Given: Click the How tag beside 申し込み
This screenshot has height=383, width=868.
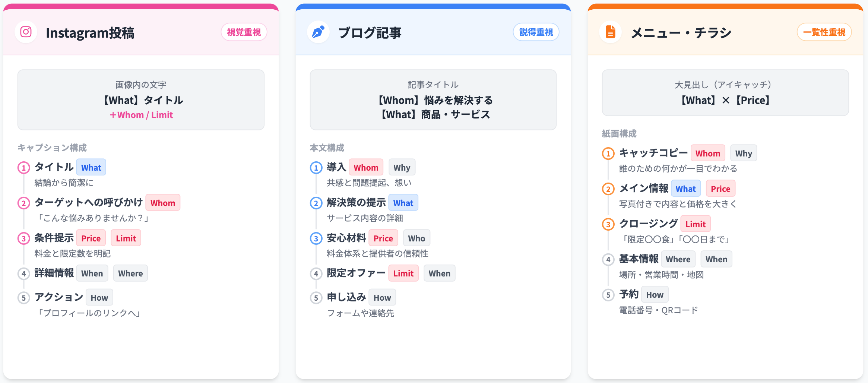Looking at the screenshot, I should coord(382,298).
